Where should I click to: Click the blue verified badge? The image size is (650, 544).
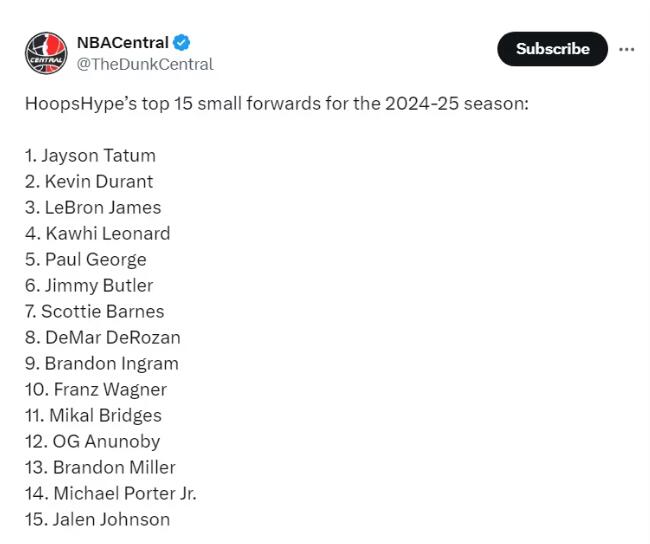coord(182,43)
